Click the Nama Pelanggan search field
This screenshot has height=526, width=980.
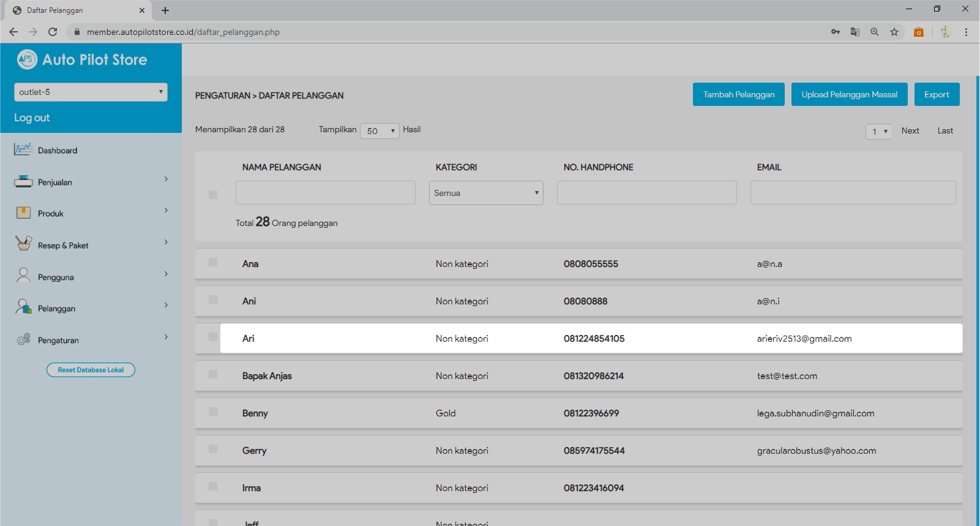tap(325, 193)
